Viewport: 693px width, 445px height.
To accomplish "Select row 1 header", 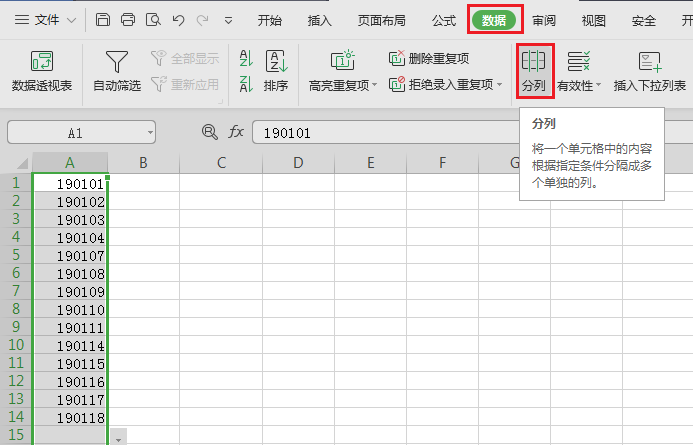I will coord(16,183).
